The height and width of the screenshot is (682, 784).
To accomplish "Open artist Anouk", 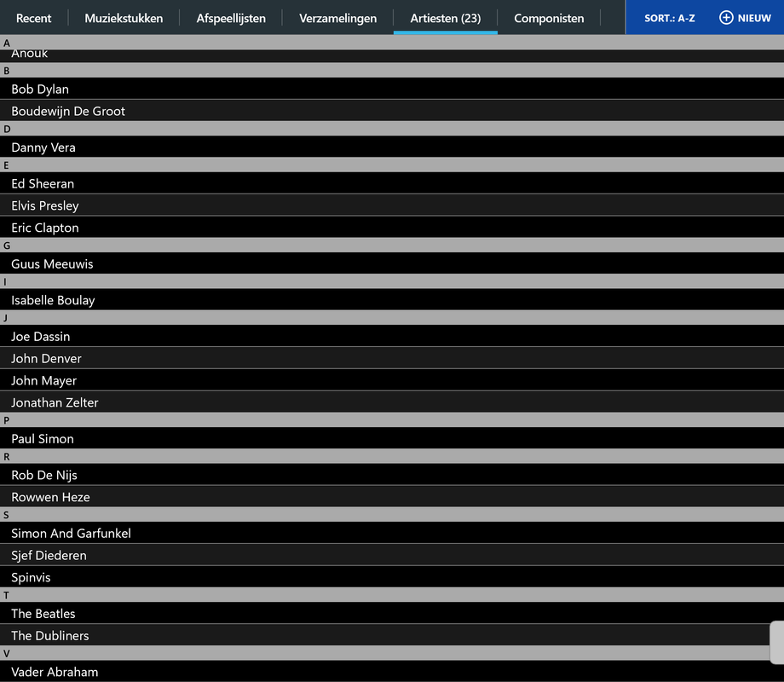I will (392, 55).
